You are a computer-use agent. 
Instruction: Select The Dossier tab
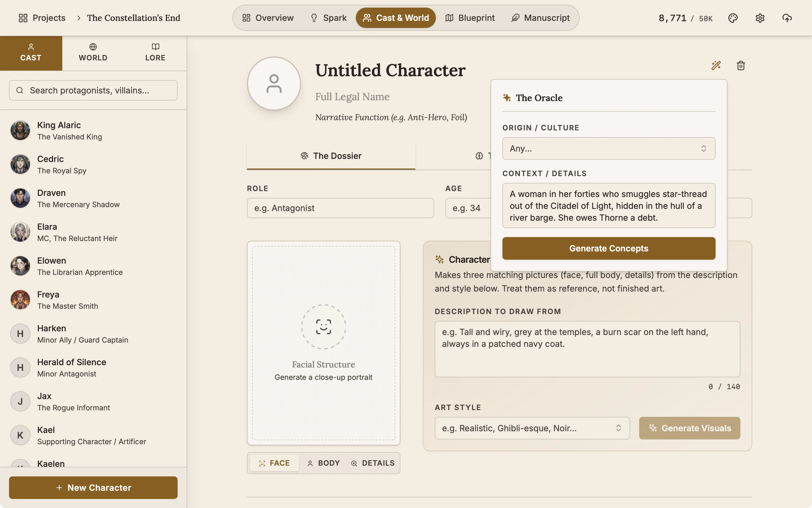[x=331, y=156]
